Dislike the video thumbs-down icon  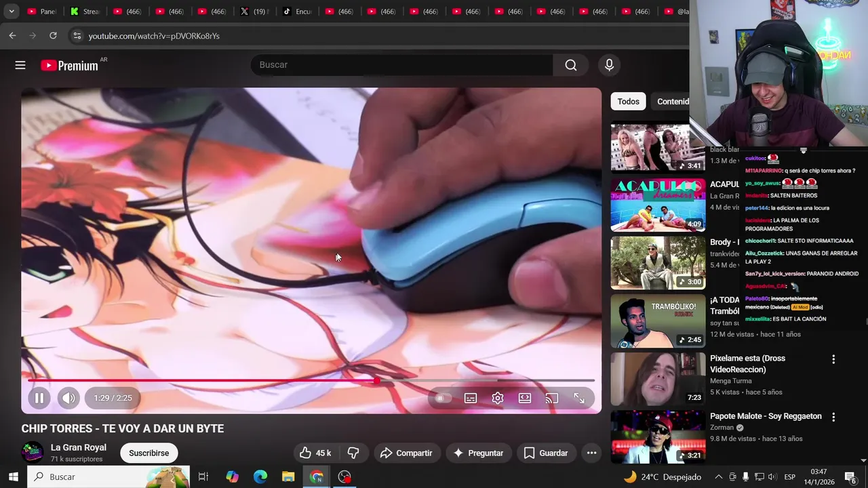[353, 453]
